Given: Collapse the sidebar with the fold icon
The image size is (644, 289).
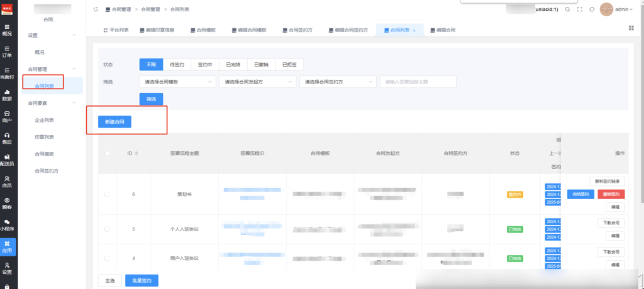Looking at the screenshot, I should 96,9.
